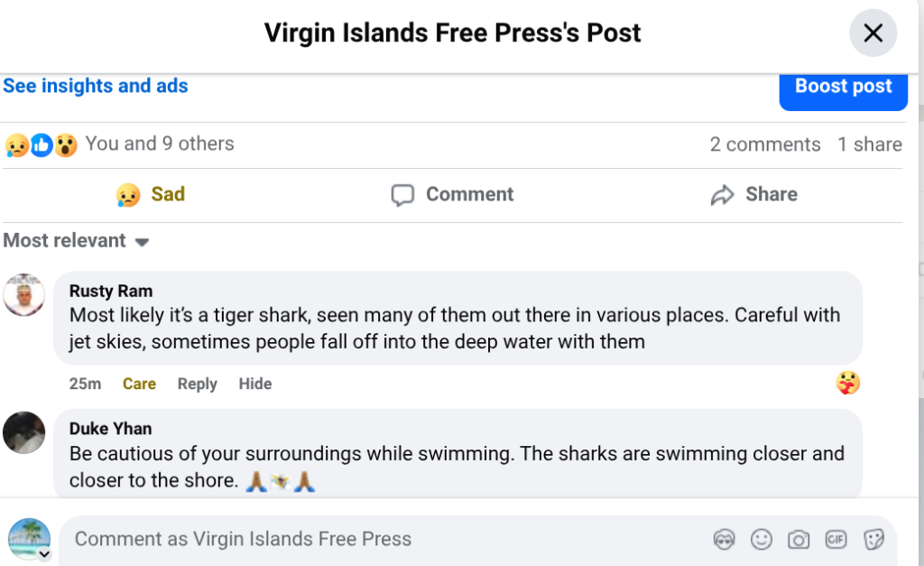Image resolution: width=924 pixels, height=566 pixels.
Task: Insert an emoji using the smiley icon
Action: click(762, 540)
